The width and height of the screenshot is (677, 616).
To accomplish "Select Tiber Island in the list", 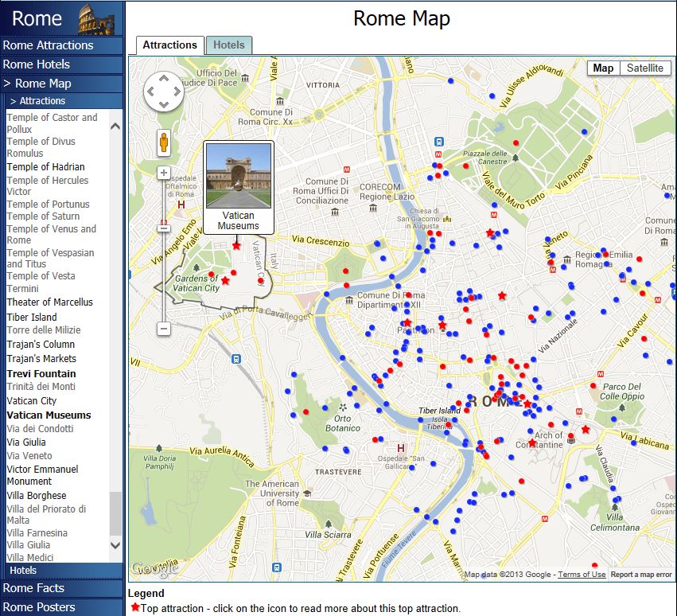I will coord(32,317).
